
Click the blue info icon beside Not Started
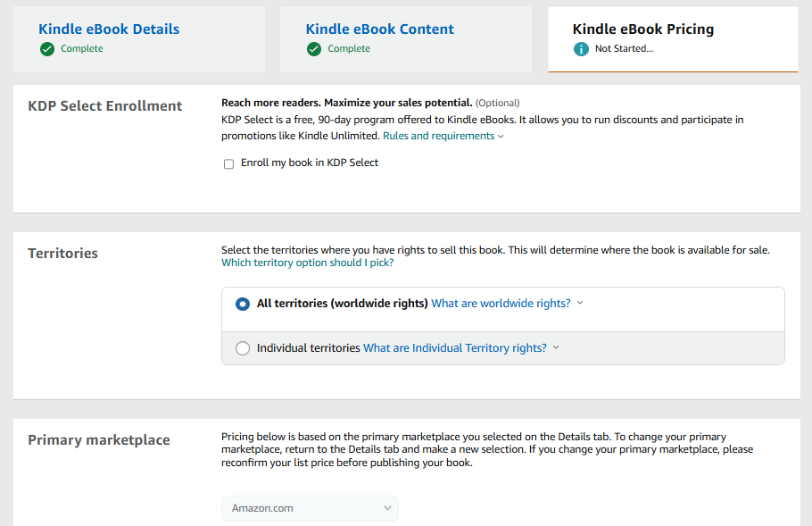coord(582,49)
